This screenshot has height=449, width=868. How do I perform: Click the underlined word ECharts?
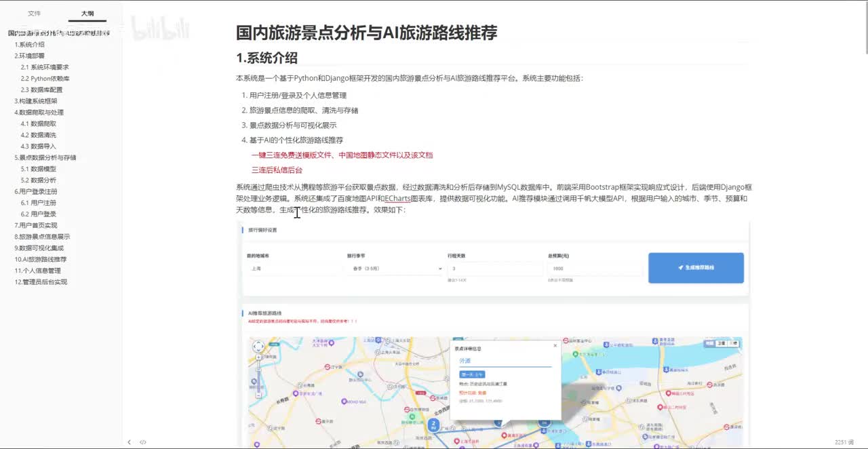pyautogui.click(x=397, y=199)
